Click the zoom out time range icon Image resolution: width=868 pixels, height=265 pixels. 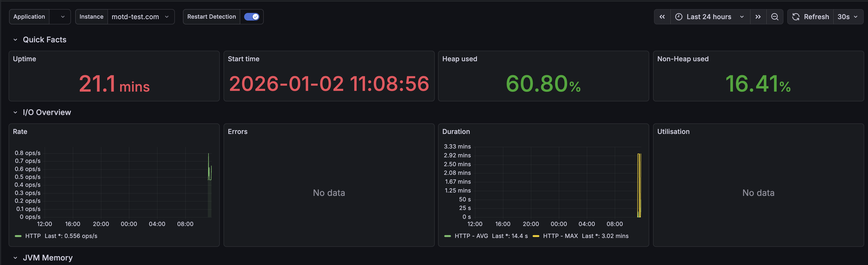[774, 17]
